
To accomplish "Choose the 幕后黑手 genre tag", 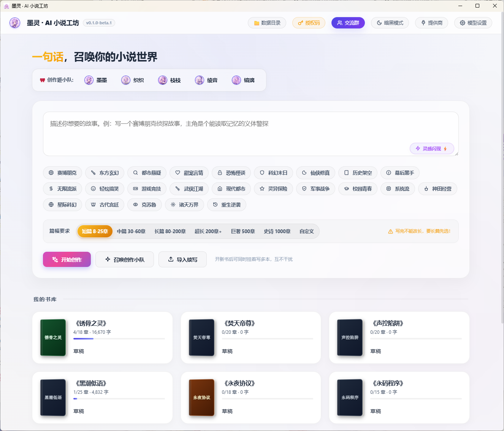I will point(400,173).
